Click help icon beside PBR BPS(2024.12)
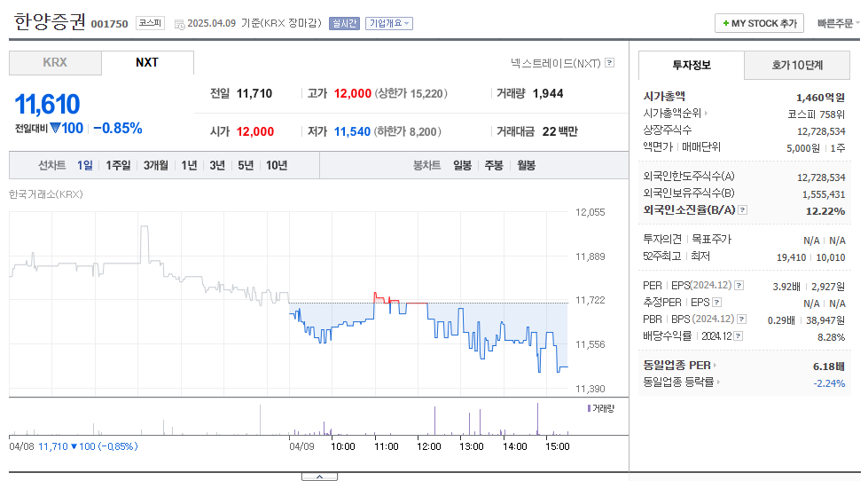 (742, 319)
